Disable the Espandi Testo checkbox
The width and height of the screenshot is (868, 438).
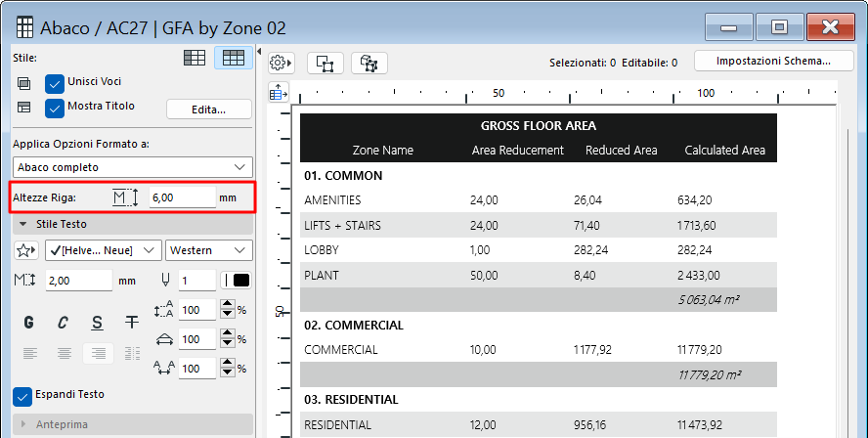tap(22, 396)
